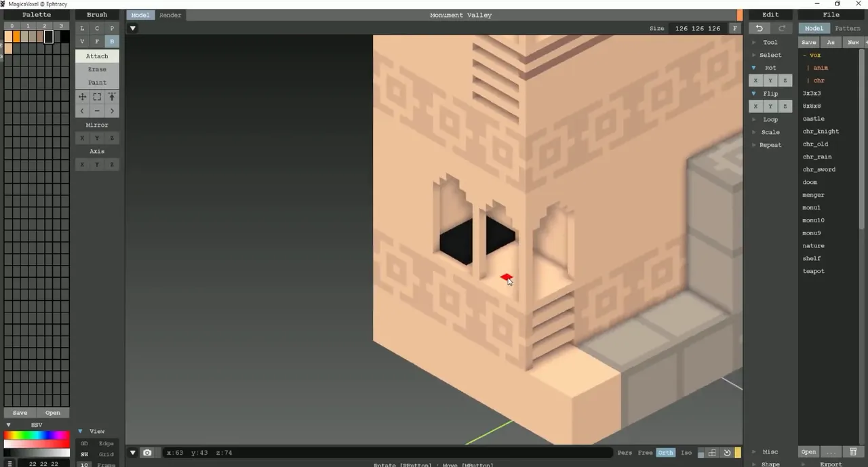868x467 pixels.
Task: Click the left chevron in Brush panel
Action: 82,111
